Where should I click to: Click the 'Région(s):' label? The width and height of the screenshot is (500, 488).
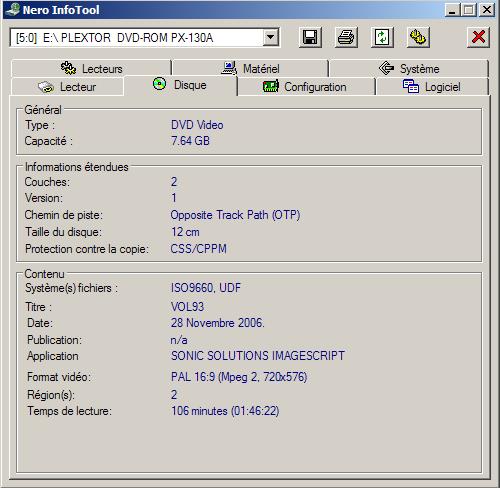[x=51, y=395]
